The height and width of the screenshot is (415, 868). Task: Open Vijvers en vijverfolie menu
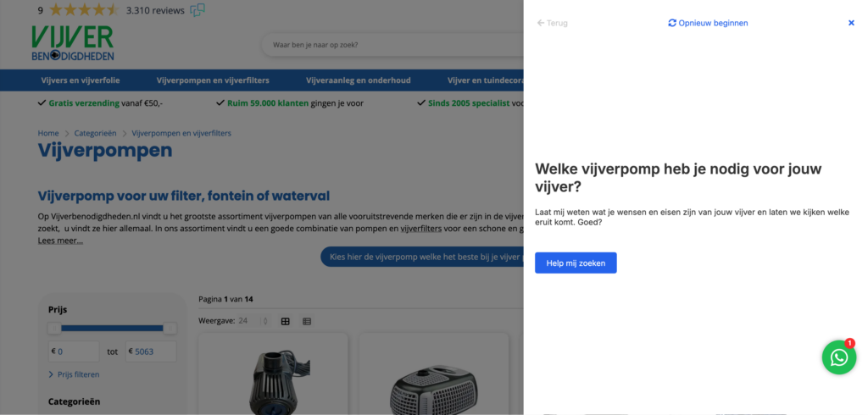[x=81, y=80]
